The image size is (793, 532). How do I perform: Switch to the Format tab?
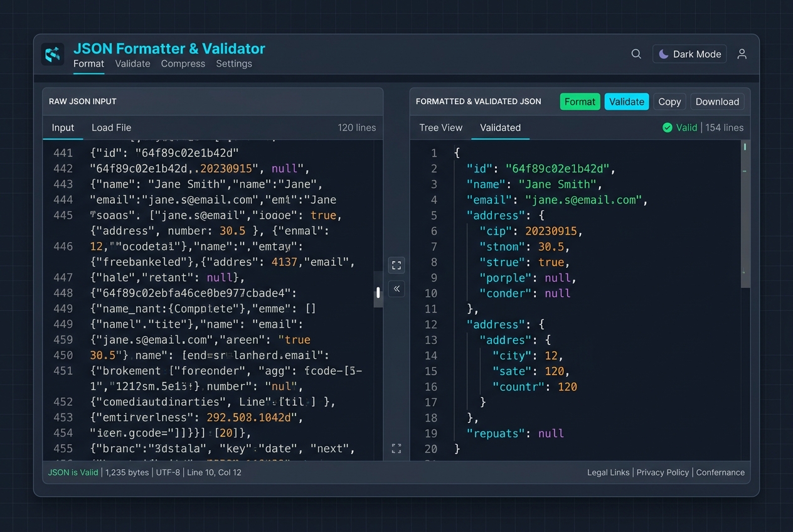click(x=88, y=63)
